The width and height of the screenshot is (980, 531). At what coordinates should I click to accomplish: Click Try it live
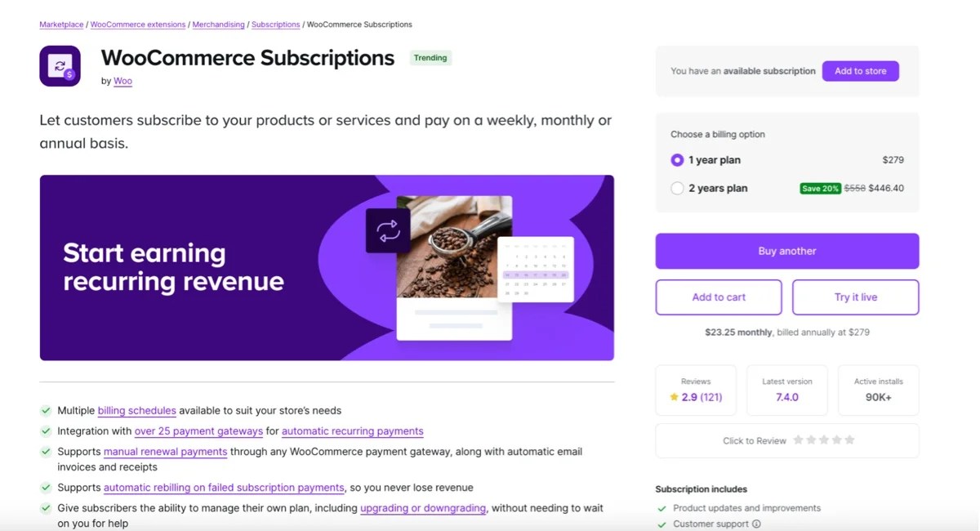[x=855, y=297]
